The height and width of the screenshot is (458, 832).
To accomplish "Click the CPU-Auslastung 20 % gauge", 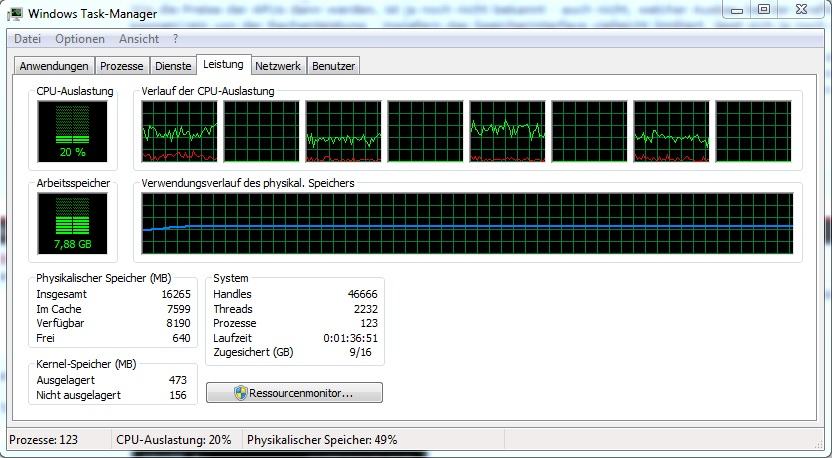I will click(x=72, y=132).
